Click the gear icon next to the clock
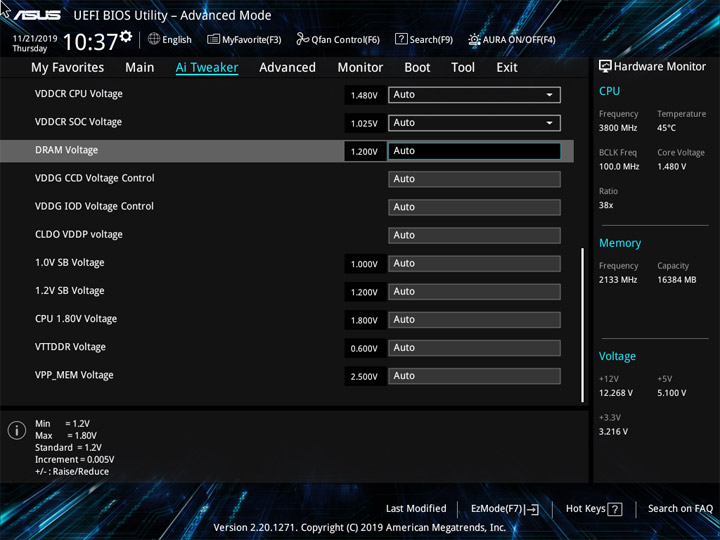The image size is (720, 540). click(126, 36)
